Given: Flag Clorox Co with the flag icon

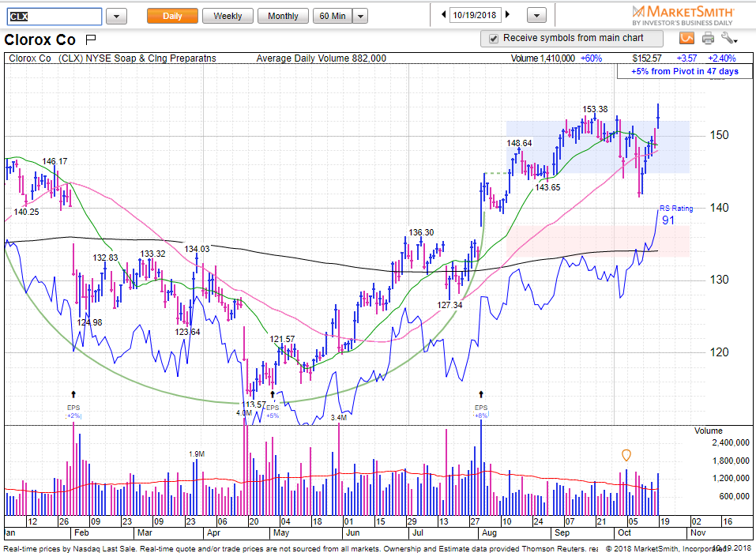Looking at the screenshot, I should [x=91, y=39].
